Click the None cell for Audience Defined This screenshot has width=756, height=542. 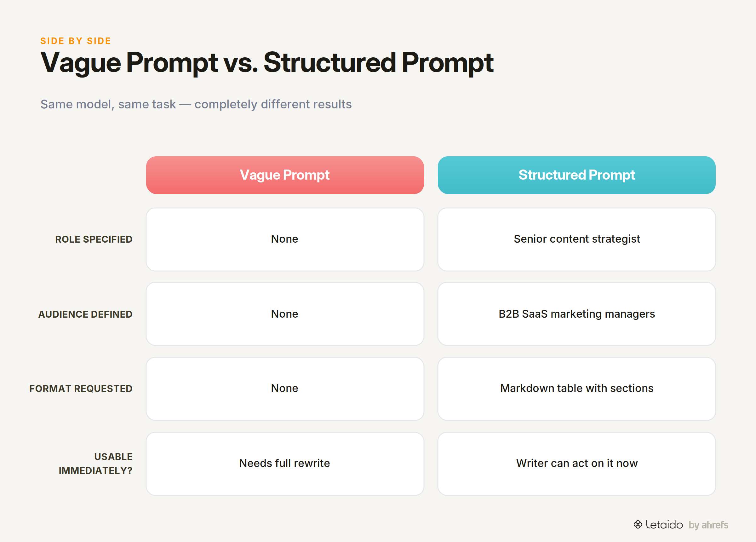pos(285,314)
